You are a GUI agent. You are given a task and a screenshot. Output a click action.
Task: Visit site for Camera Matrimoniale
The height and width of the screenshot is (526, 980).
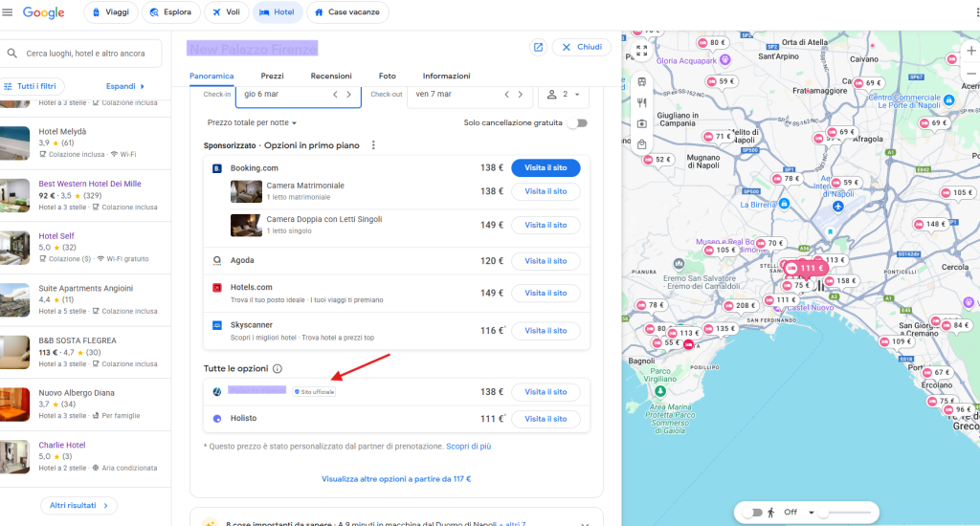click(546, 191)
